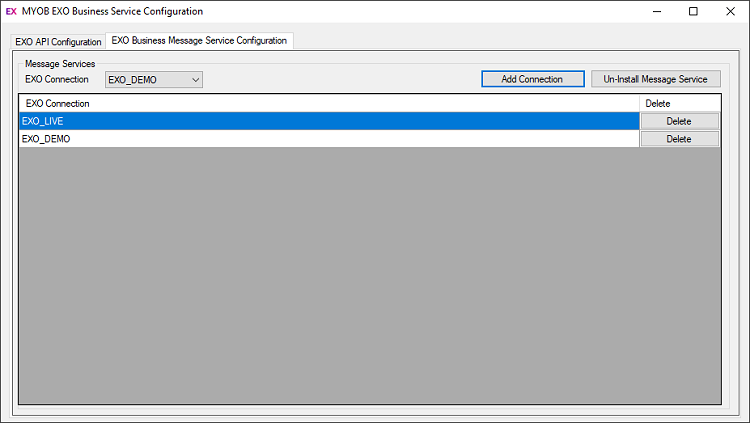The image size is (750, 423).
Task: Delete the EXO_LIVE connection
Action: (679, 121)
